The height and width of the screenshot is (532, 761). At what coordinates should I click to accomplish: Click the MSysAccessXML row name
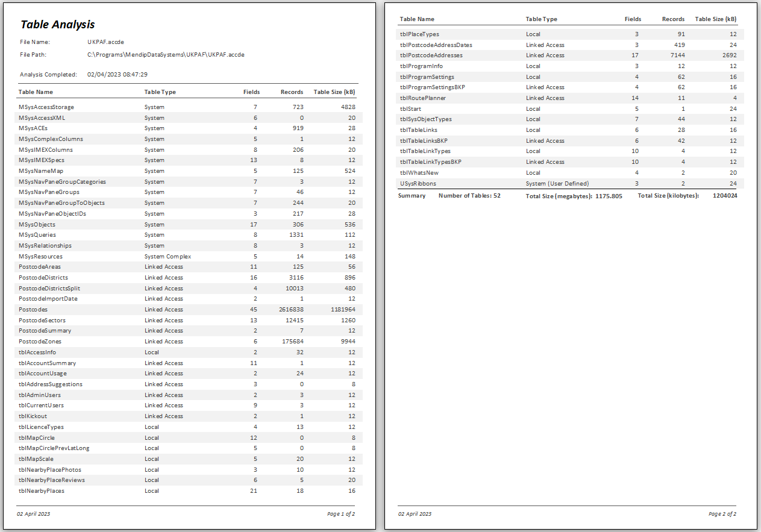(42, 118)
